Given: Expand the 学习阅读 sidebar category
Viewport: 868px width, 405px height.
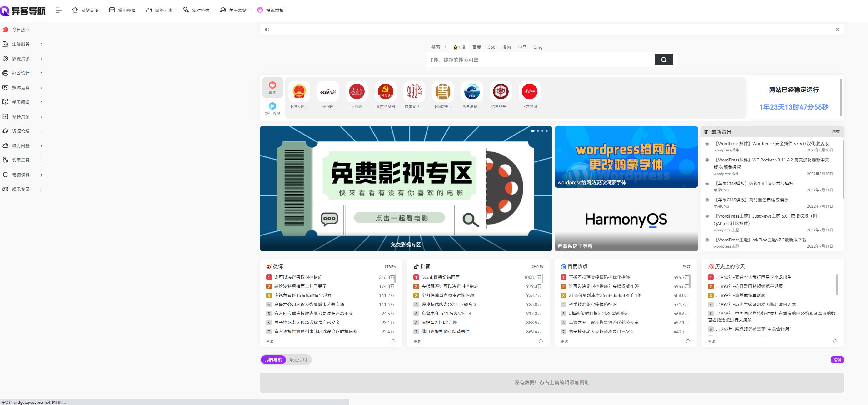Looking at the screenshot, I should point(22,102).
